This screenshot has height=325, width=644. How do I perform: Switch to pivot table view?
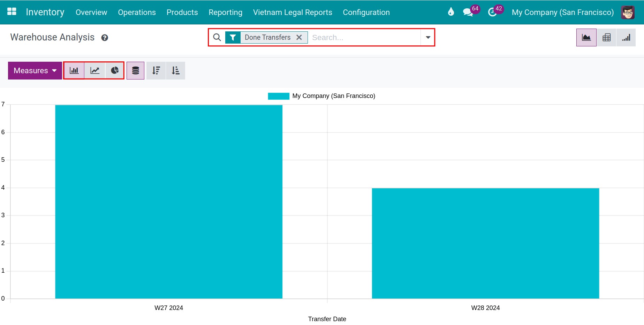607,37
